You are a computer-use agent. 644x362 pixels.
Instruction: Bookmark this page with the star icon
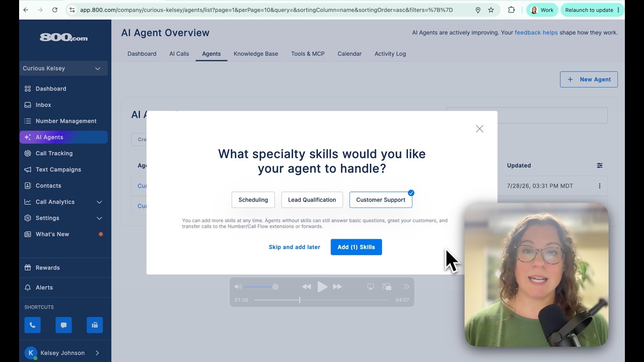click(491, 10)
